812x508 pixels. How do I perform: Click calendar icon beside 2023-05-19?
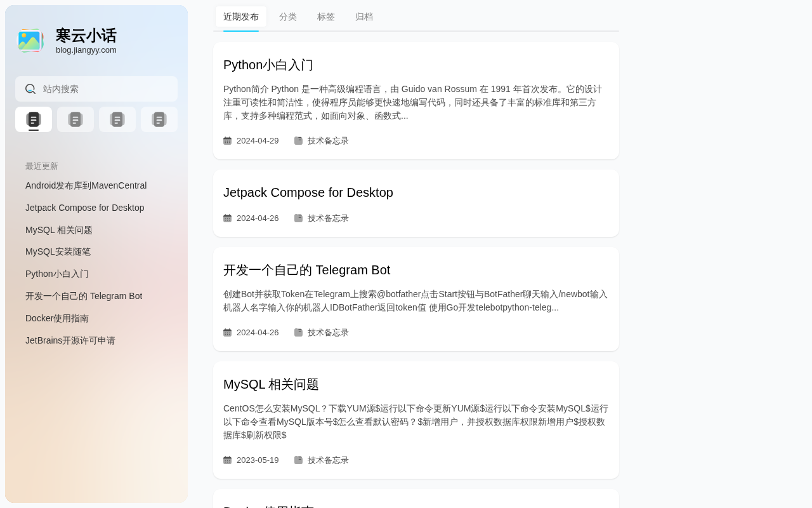[x=227, y=460]
